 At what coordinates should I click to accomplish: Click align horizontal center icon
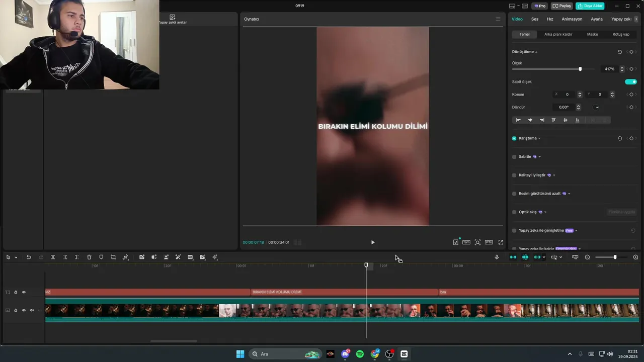tap(530, 120)
